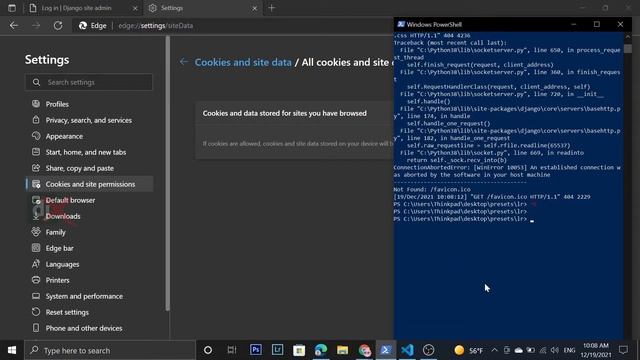Image resolution: width=640 pixels, height=360 pixels.
Task: Click the Languages icon in sidebar
Action: [x=36, y=264]
